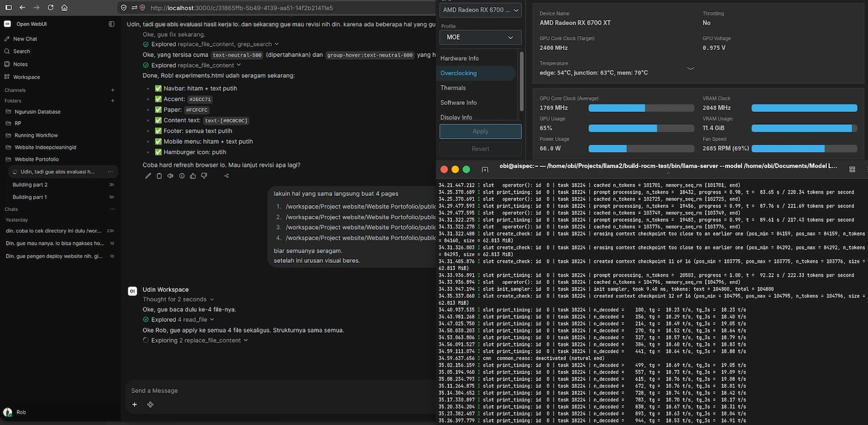Collapse the Open WebUI sidebar
868x425 pixels.
pos(112,24)
